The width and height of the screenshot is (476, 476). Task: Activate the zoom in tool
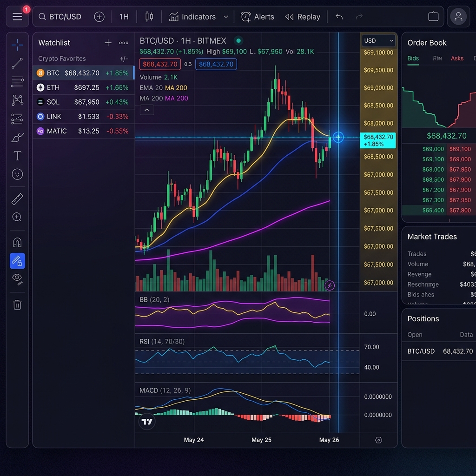(17, 217)
